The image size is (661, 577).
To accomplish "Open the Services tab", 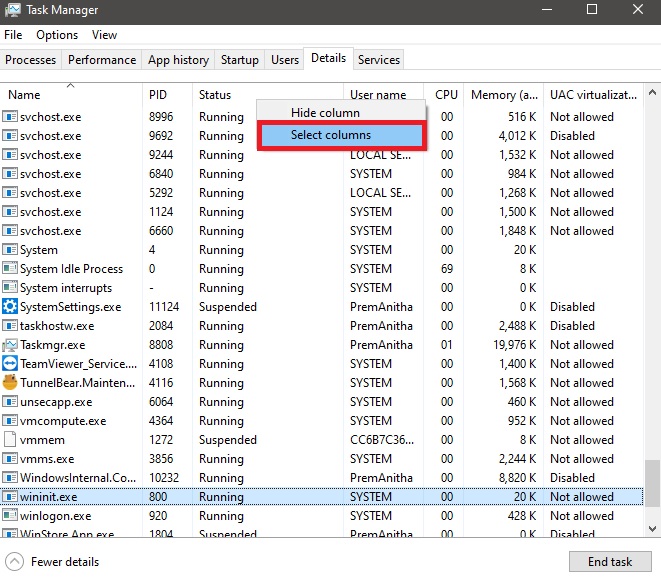I will click(379, 60).
